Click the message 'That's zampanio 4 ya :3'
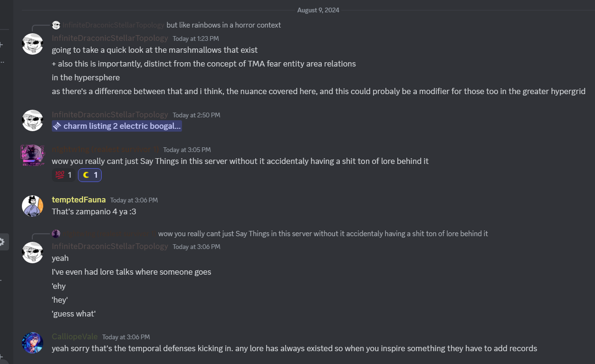 (94, 211)
